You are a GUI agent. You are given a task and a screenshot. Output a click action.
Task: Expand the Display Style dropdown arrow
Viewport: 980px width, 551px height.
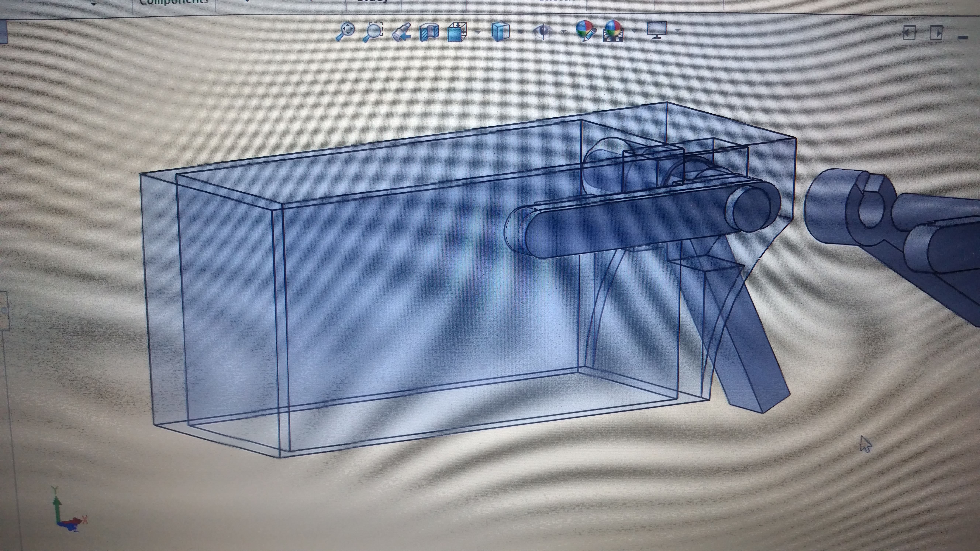tap(521, 32)
